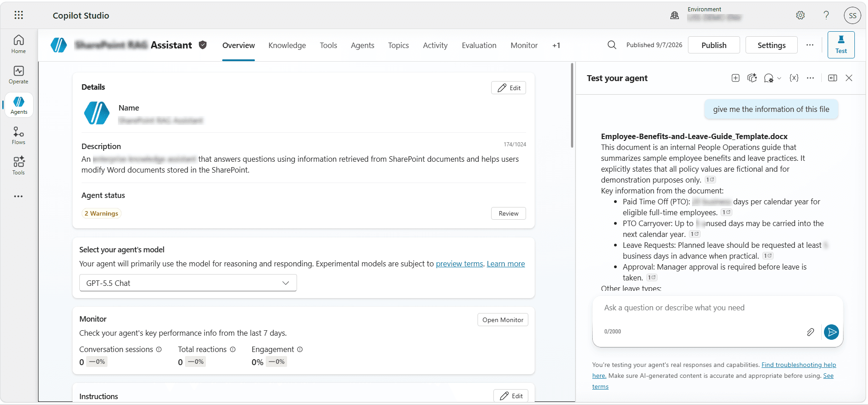Open Tools in the left sidebar

point(19,166)
